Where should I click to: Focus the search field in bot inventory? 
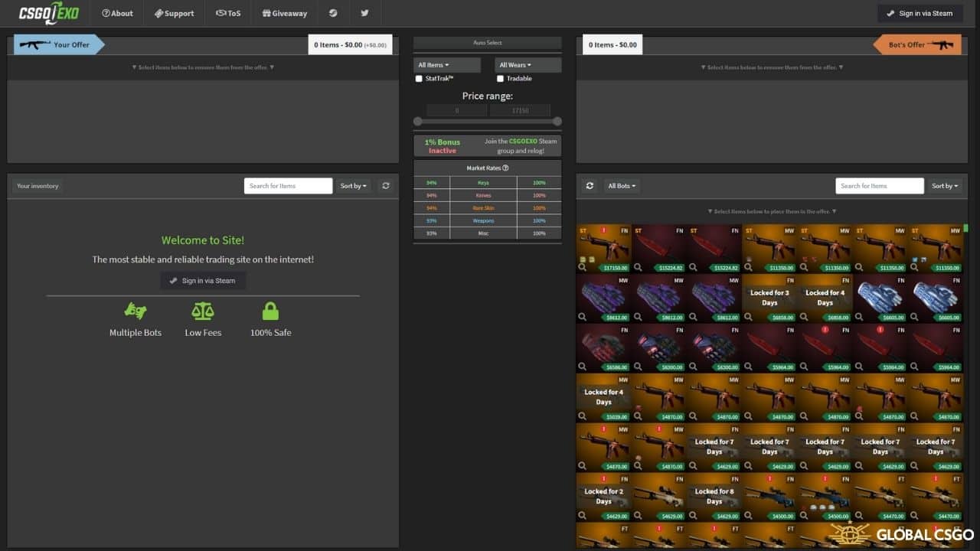(x=880, y=186)
